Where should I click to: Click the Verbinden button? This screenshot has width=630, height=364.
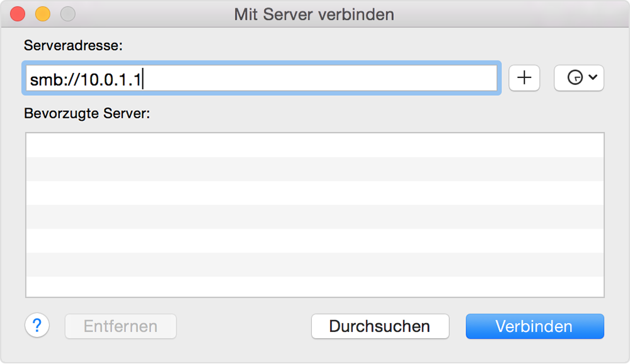click(535, 326)
